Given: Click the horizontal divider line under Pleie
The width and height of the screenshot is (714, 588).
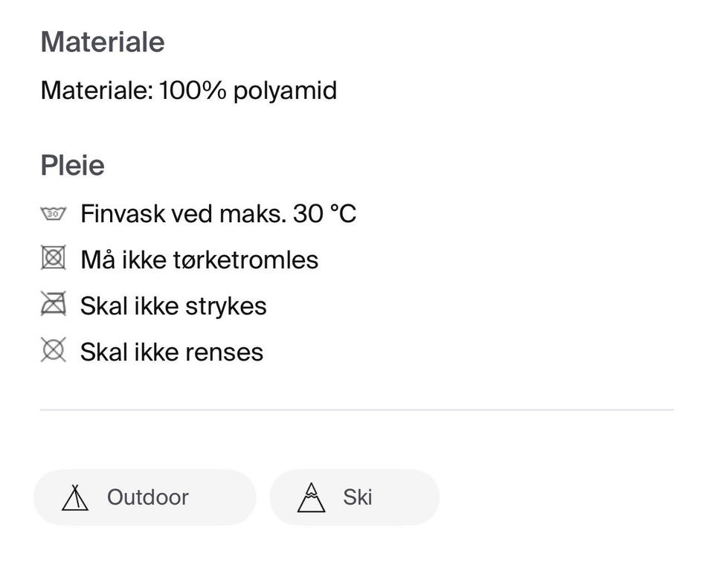Looking at the screenshot, I should click(357, 410).
